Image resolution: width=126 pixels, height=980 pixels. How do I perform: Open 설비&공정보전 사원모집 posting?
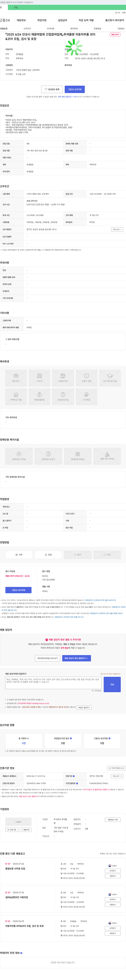point(17,897)
